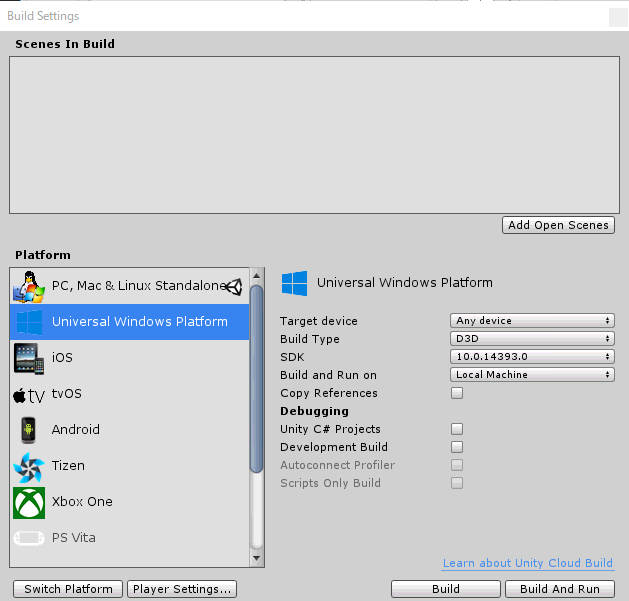Click inside the Scenes In Build list
This screenshot has width=629, height=601.
[x=314, y=135]
